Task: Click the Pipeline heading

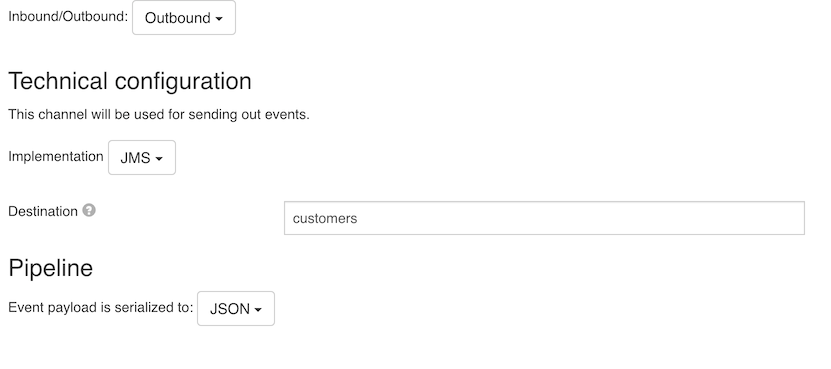Action: [50, 268]
